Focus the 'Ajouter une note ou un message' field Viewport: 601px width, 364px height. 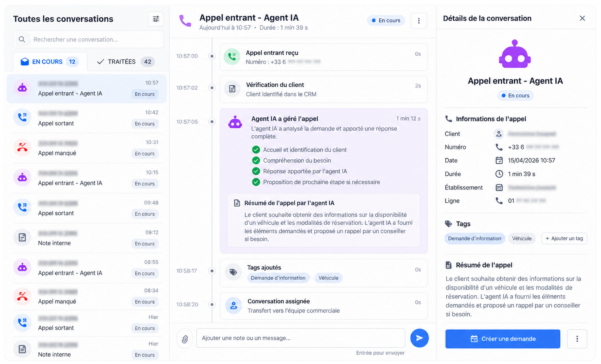click(x=301, y=338)
